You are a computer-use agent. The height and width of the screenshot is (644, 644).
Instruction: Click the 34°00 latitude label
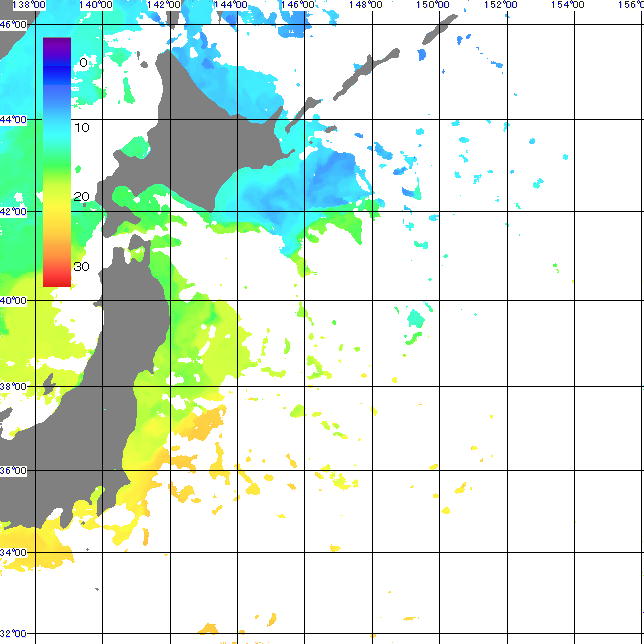[x=12, y=552]
